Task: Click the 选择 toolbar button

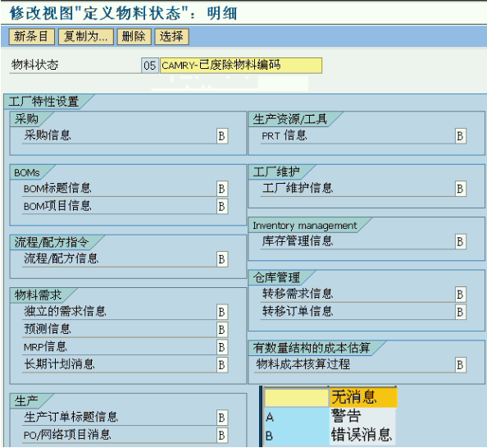Action: point(171,37)
